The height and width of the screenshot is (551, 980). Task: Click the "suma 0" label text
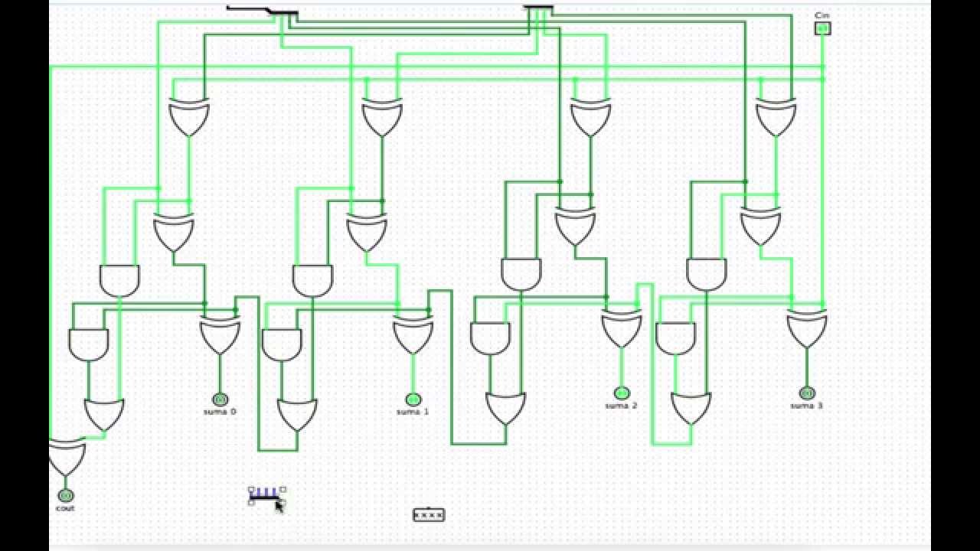coord(220,412)
